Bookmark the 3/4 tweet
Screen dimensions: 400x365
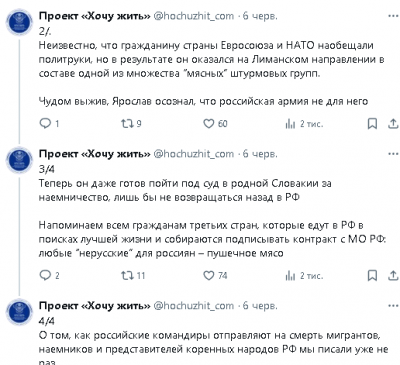click(372, 275)
